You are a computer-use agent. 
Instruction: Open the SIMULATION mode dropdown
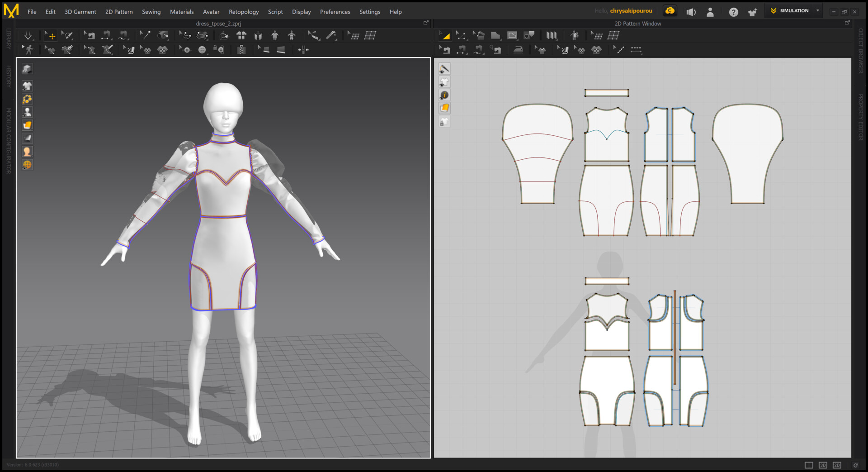tap(817, 11)
